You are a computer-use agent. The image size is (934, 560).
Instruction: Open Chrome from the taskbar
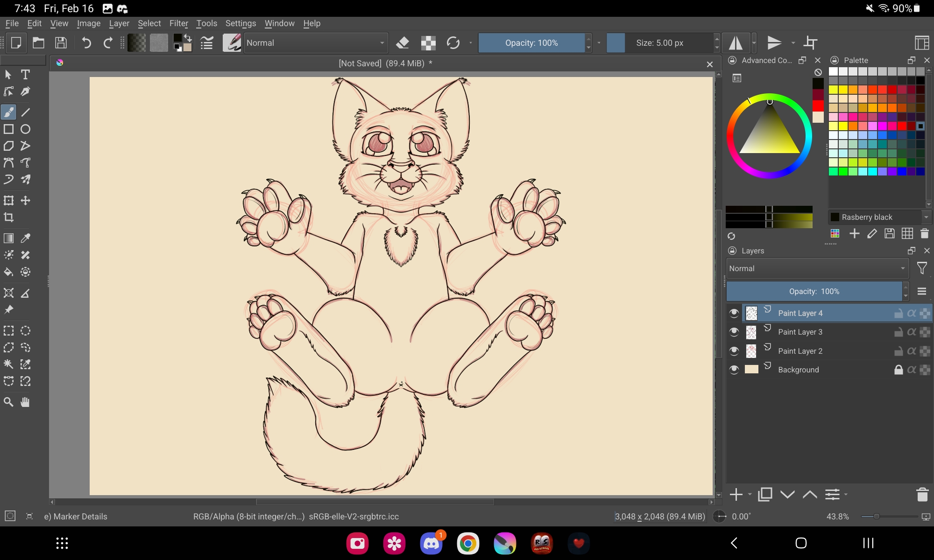click(468, 543)
